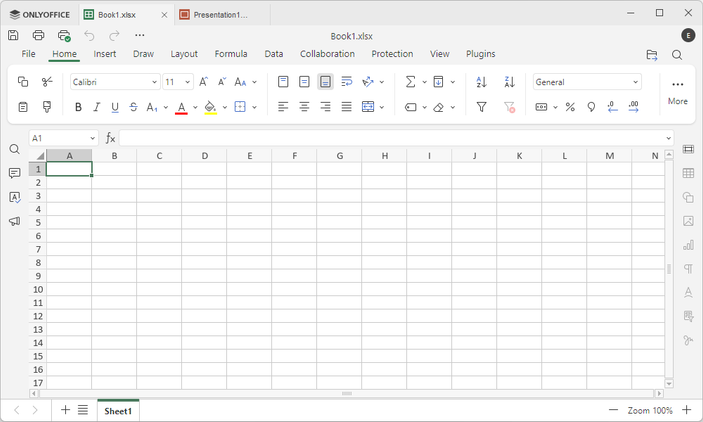This screenshot has height=422, width=703.
Task: Click the Copy icon in ribbon
Action: pyautogui.click(x=23, y=82)
